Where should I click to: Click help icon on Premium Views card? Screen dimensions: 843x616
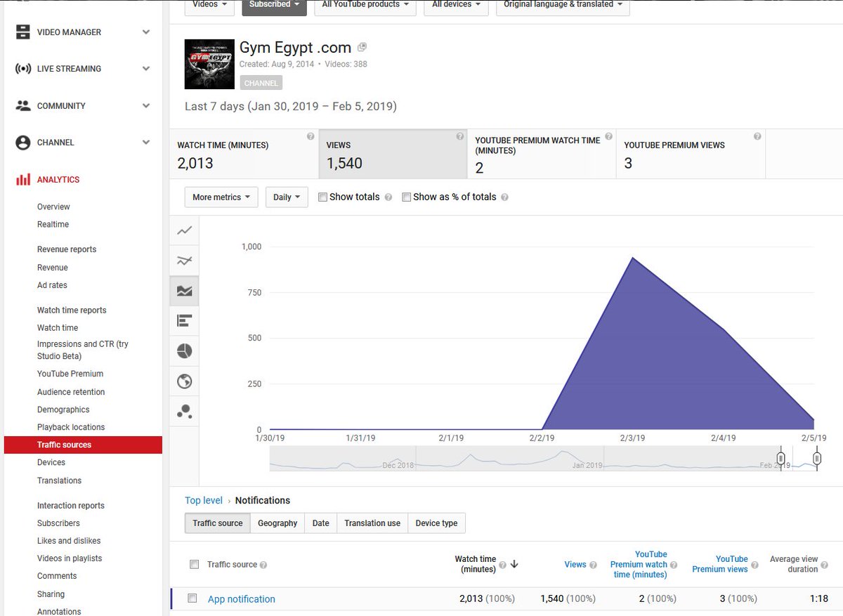pos(757,137)
